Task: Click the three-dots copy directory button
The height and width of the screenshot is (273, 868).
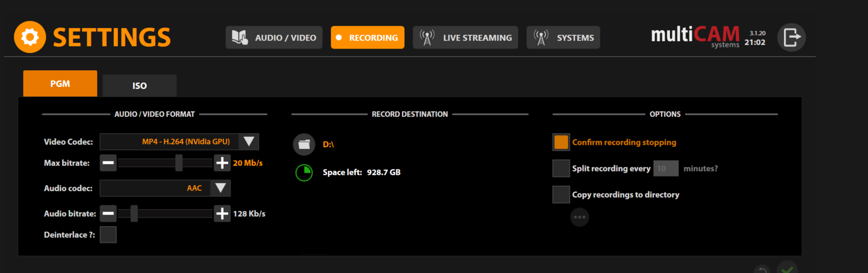Action: [x=580, y=217]
